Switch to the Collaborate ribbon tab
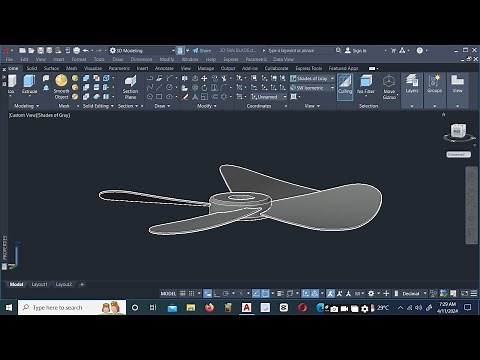 (276, 68)
